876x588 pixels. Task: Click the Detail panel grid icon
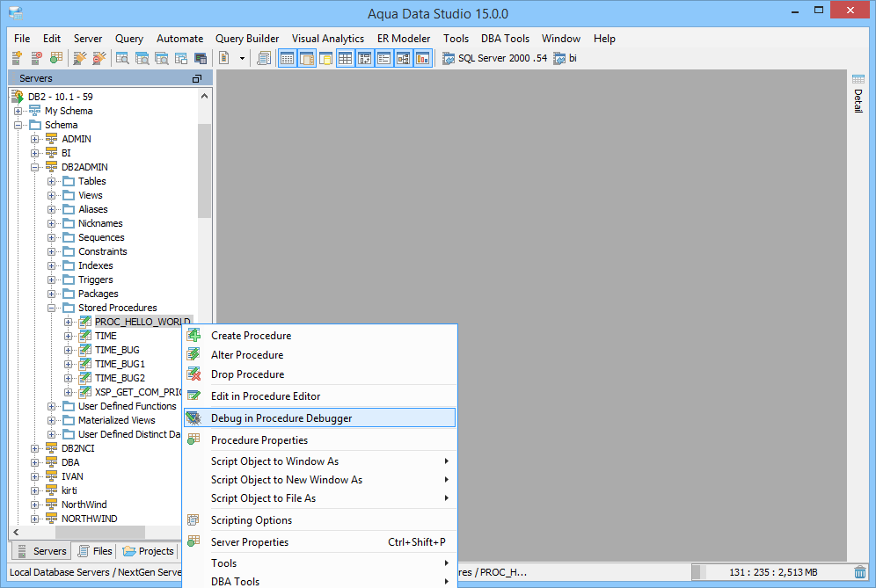858,79
